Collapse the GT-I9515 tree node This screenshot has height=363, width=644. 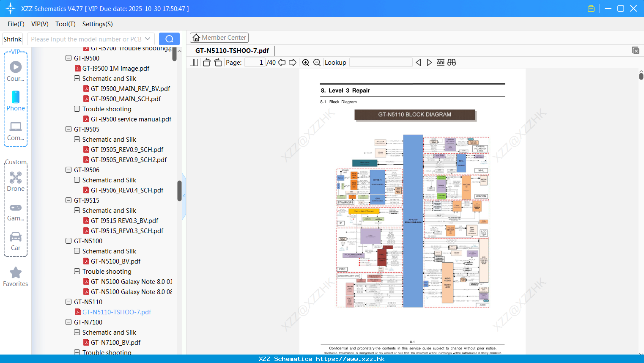(x=69, y=200)
